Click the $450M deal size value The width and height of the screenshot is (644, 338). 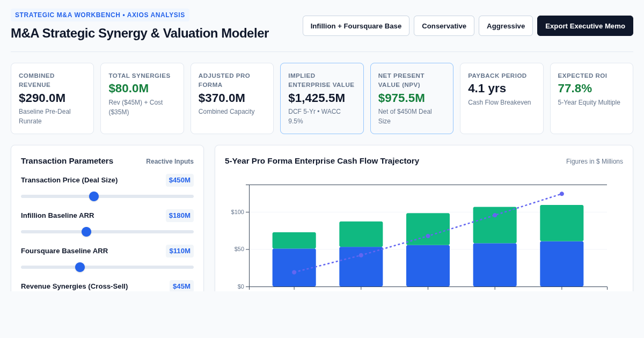(180, 180)
